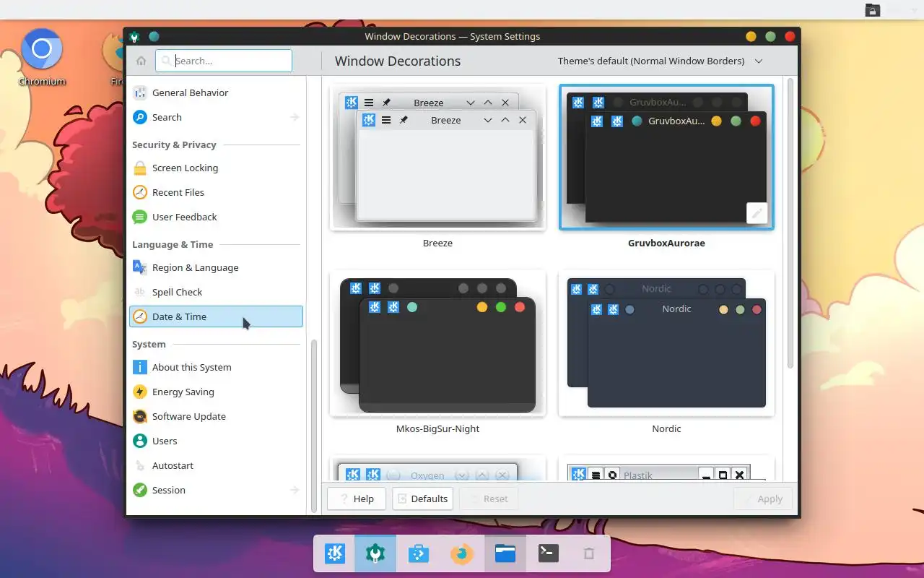Click the Energy Saving lightning icon
The image size is (924, 578).
(140, 392)
